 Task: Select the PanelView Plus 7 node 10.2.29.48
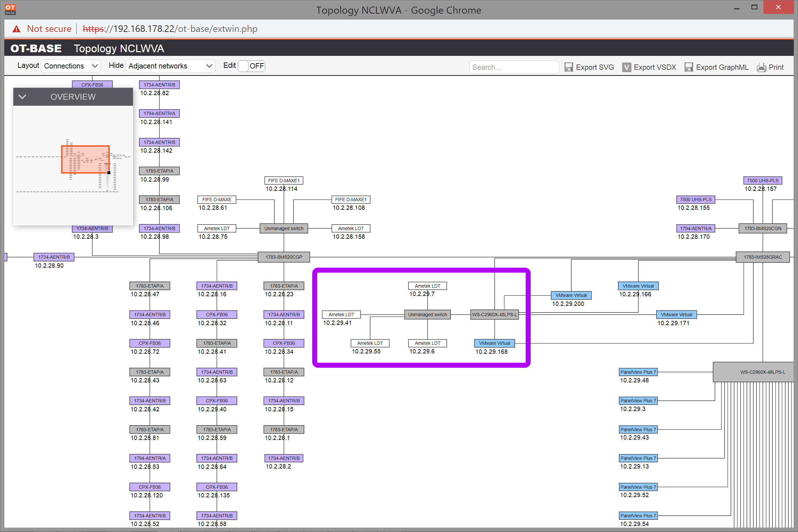coord(638,372)
